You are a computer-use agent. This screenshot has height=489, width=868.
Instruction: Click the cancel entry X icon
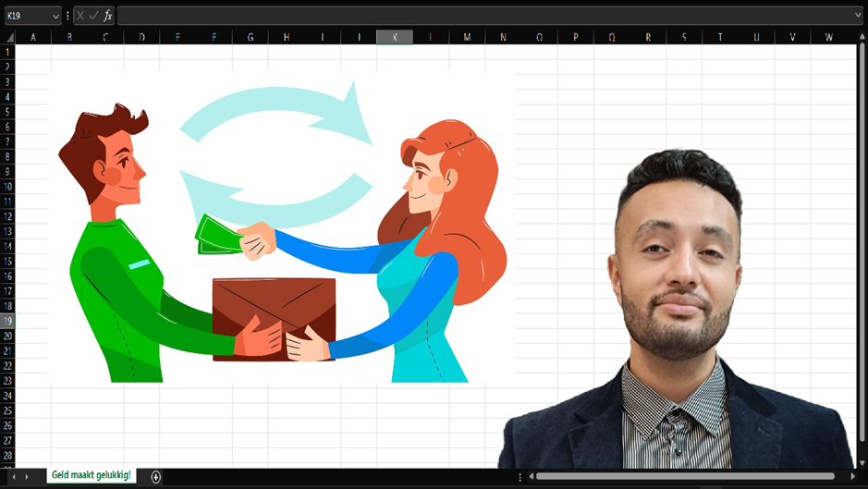80,16
